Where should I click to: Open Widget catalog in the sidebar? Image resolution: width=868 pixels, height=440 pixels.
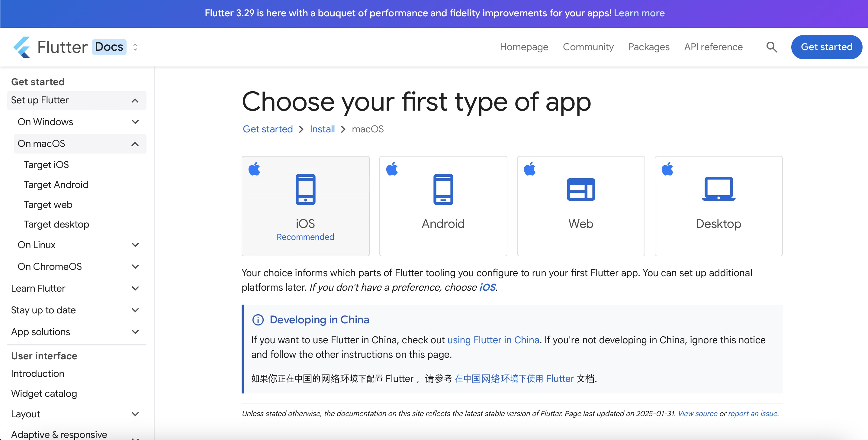point(44,393)
